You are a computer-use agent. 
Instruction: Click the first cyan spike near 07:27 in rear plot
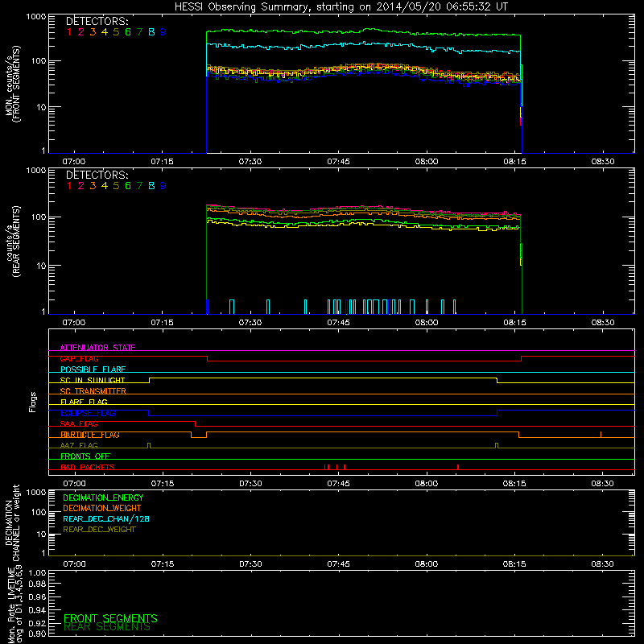pyautogui.click(x=232, y=307)
